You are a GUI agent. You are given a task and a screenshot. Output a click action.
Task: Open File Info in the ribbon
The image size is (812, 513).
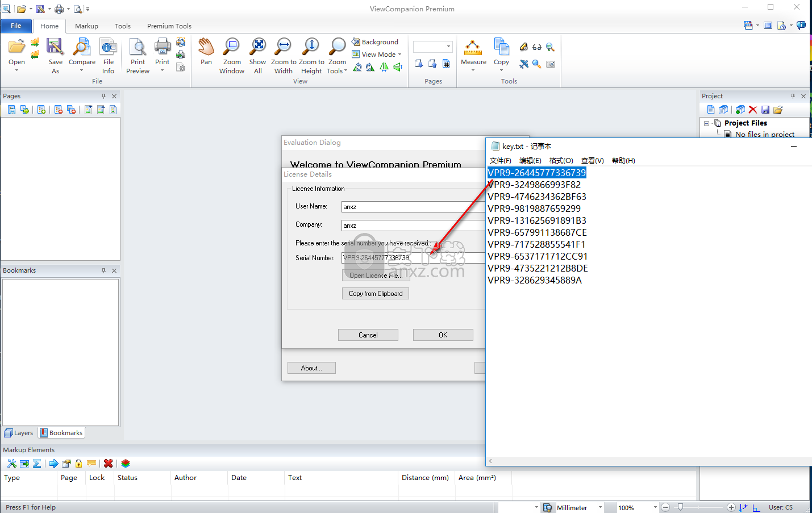108,56
